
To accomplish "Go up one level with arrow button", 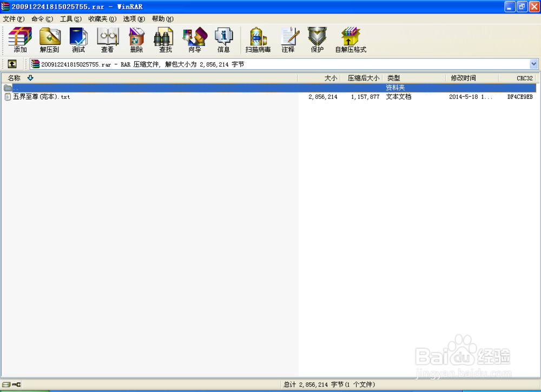I will tap(12, 64).
